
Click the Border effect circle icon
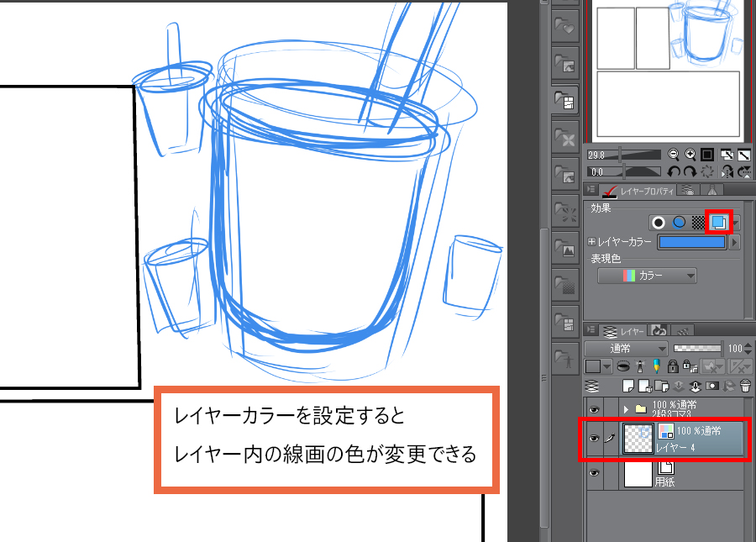pos(659,223)
